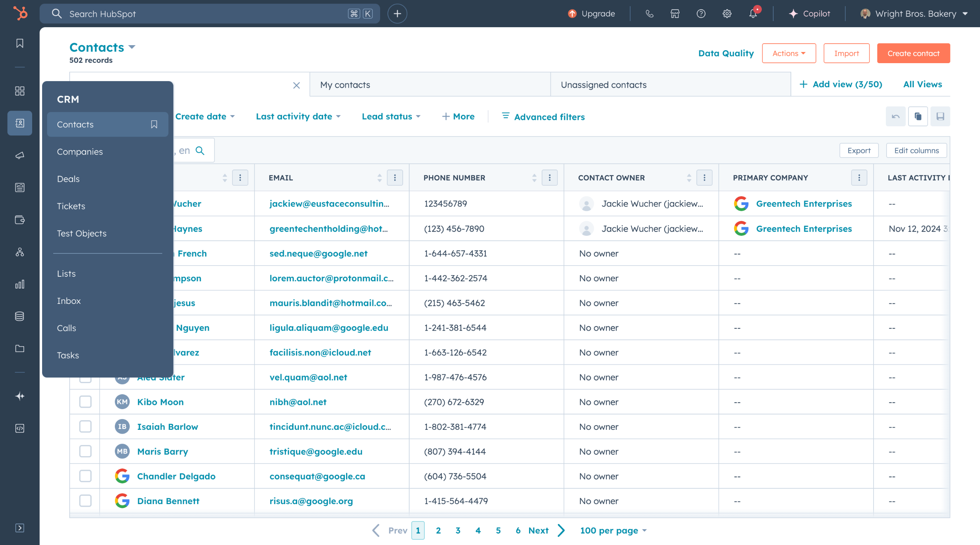Tick the checkbox for Maris Barry

pos(85,451)
